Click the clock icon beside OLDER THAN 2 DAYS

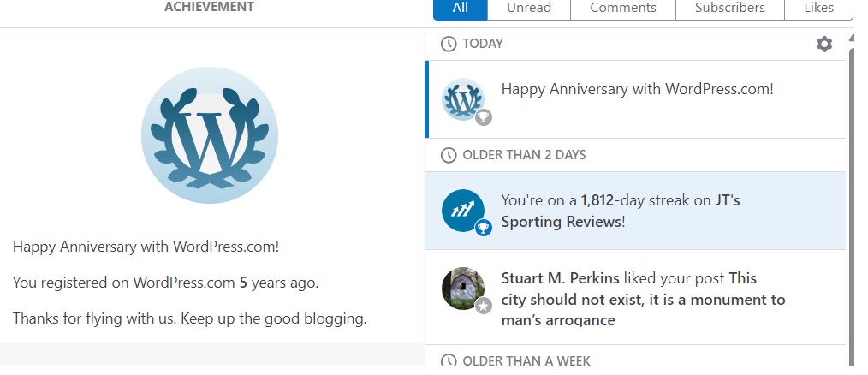(x=449, y=155)
